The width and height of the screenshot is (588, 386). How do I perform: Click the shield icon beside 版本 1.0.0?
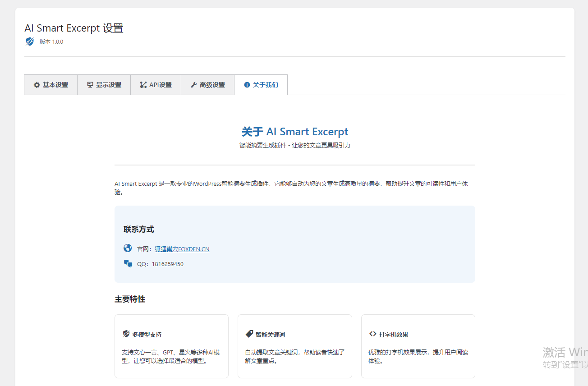tap(30, 41)
